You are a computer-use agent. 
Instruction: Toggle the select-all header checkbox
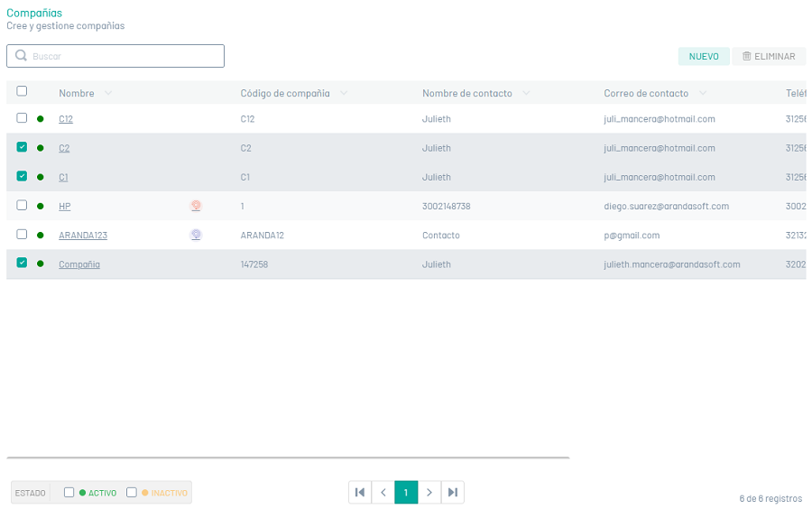pyautogui.click(x=22, y=91)
